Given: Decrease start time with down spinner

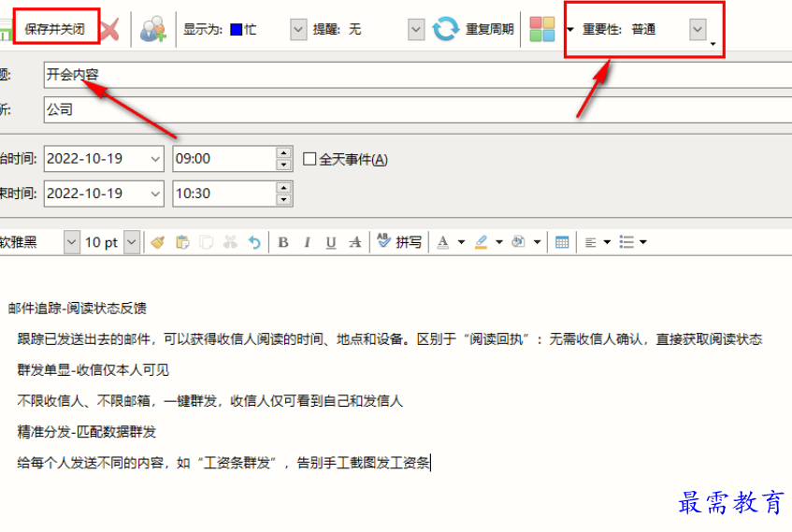Looking at the screenshot, I should point(284,165).
